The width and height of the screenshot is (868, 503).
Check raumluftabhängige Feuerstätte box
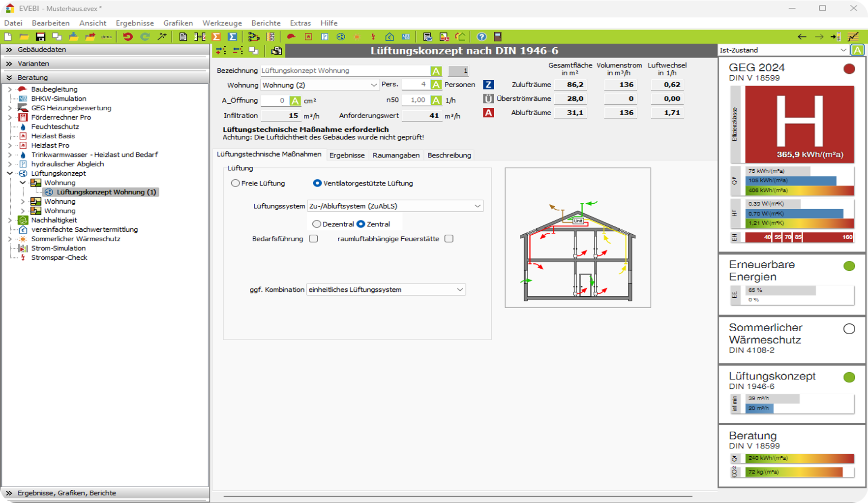point(449,239)
